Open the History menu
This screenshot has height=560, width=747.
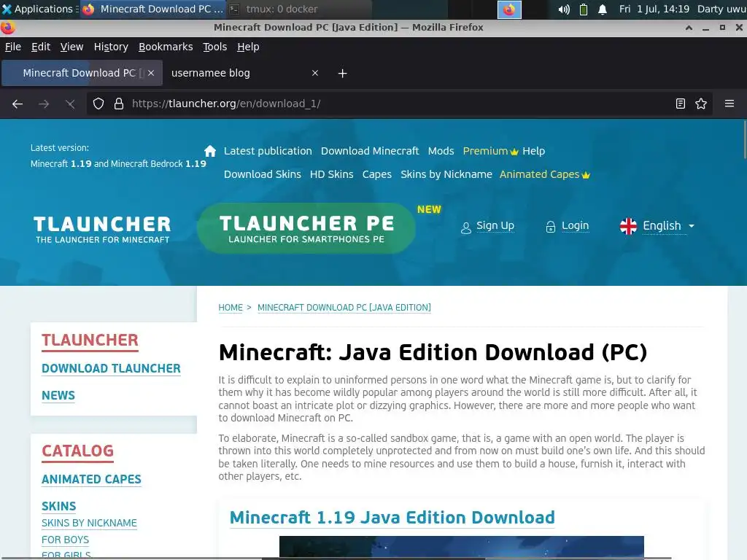tap(111, 47)
